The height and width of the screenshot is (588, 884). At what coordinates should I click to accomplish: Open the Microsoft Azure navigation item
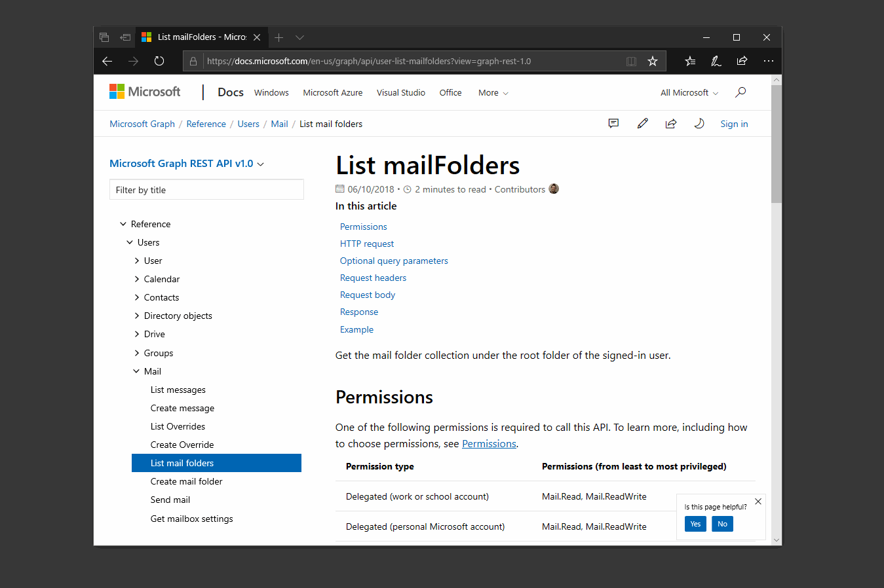(333, 93)
